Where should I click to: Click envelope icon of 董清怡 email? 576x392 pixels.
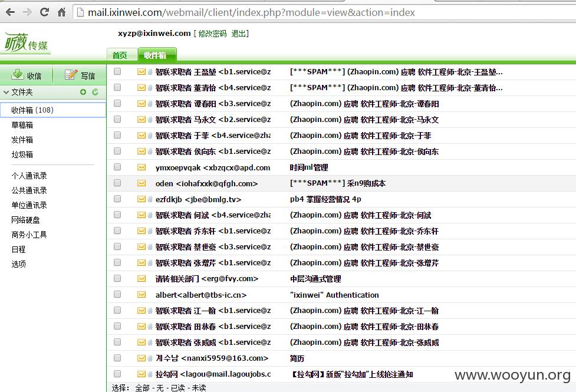pos(141,87)
